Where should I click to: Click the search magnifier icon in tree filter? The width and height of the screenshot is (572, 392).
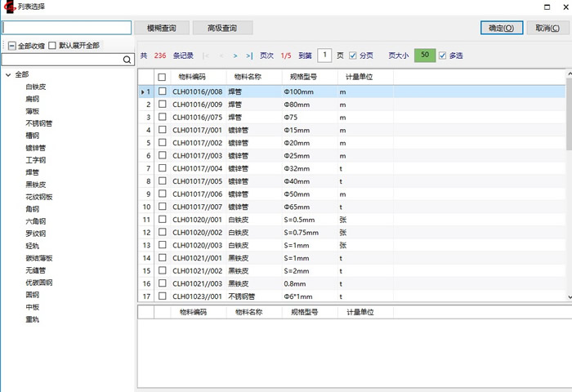click(x=127, y=60)
